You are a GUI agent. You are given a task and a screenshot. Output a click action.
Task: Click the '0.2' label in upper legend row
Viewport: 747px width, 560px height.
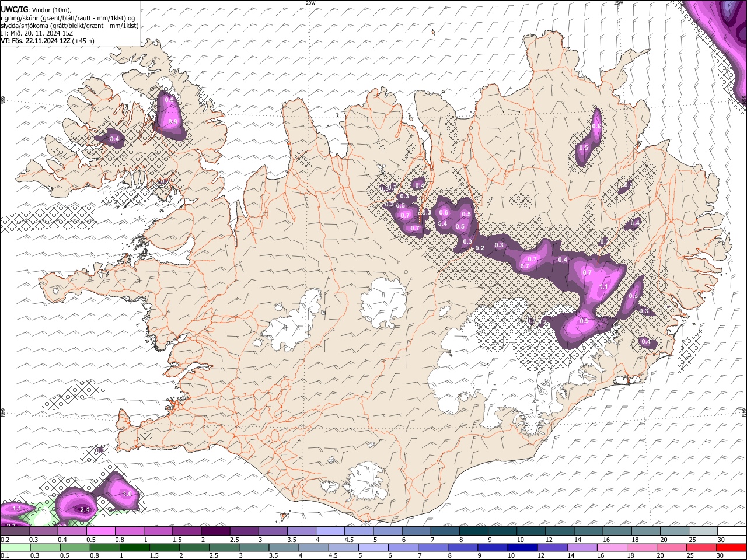[x=5, y=540]
